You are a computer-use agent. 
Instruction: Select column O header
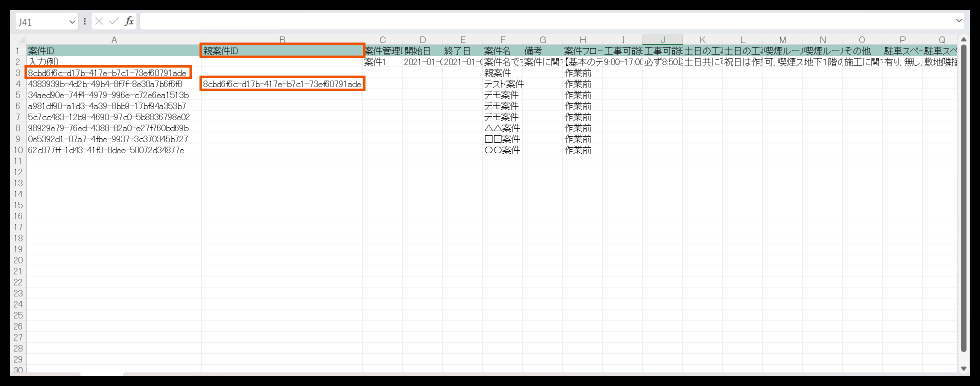click(862, 40)
